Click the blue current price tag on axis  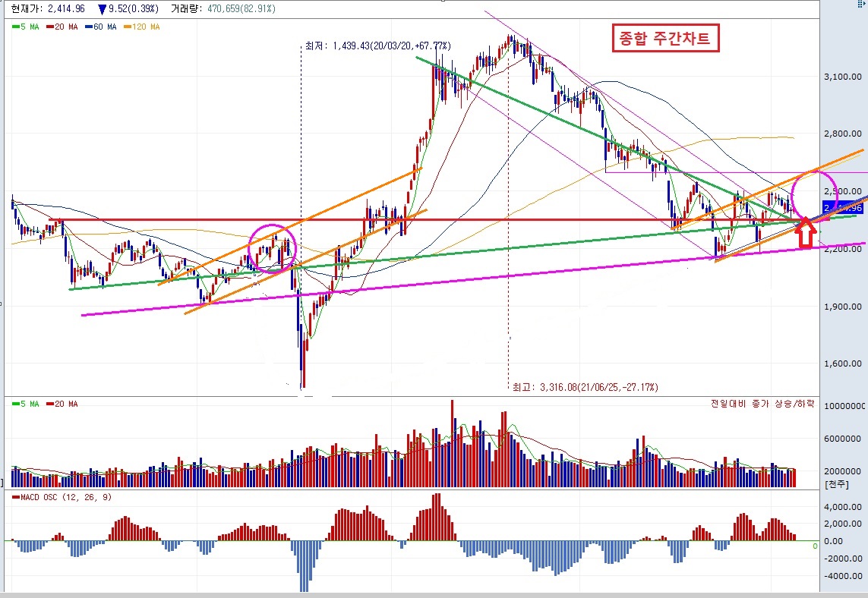tap(842, 208)
